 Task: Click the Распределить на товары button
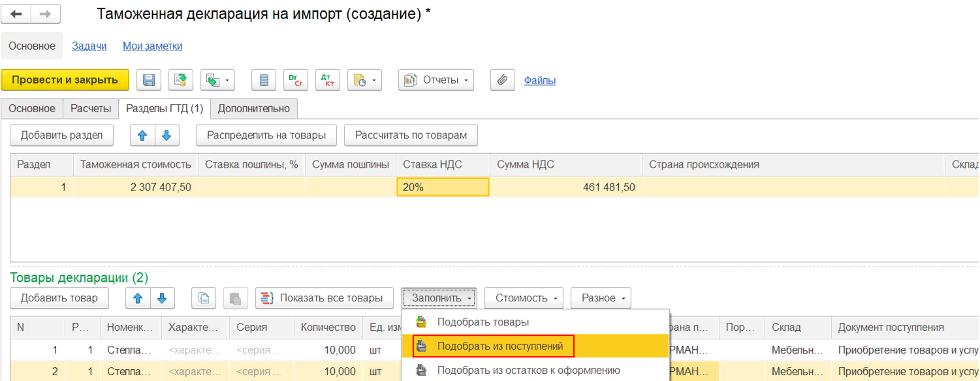click(266, 136)
